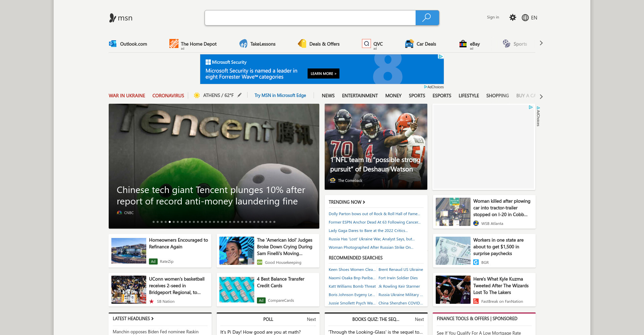
Task: Open Former ESPN Anchor trending story
Action: pos(375,222)
